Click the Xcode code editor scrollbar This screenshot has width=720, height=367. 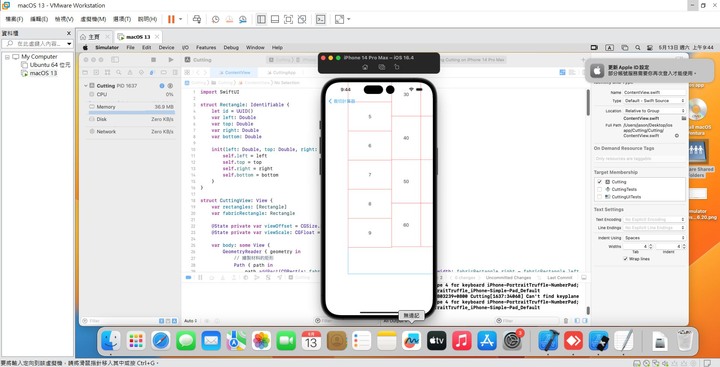[x=587, y=102]
